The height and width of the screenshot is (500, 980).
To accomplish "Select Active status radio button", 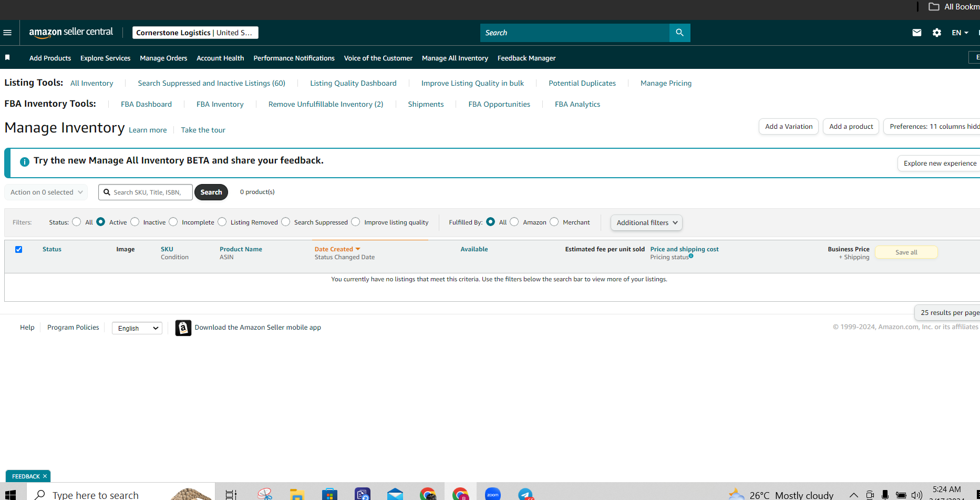I will [x=101, y=222].
